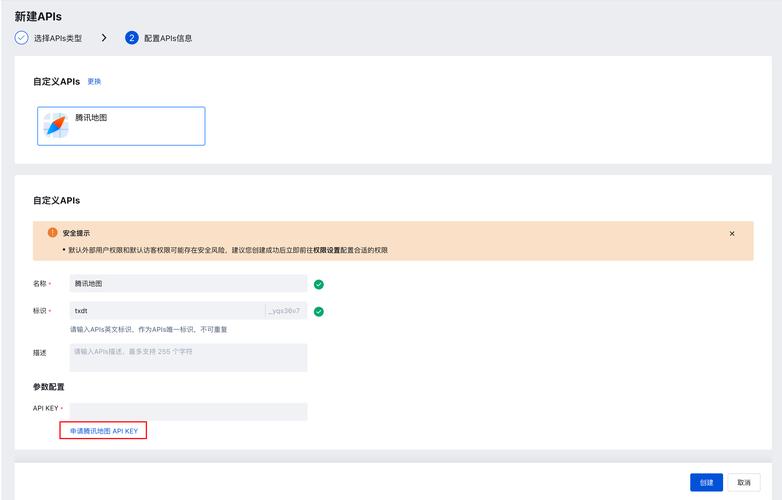Click the 标识 suffix text _yqs36u7

[286, 311]
